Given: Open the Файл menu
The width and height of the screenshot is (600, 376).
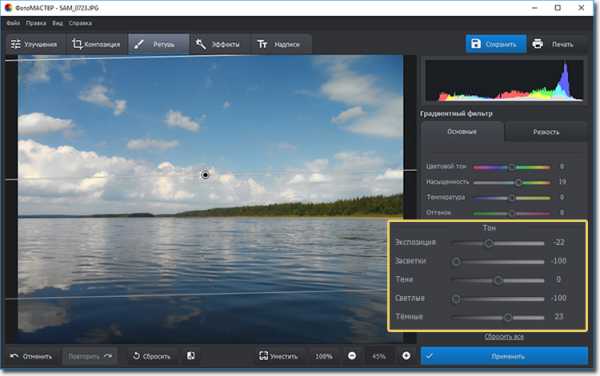Looking at the screenshot, I should tap(13, 23).
